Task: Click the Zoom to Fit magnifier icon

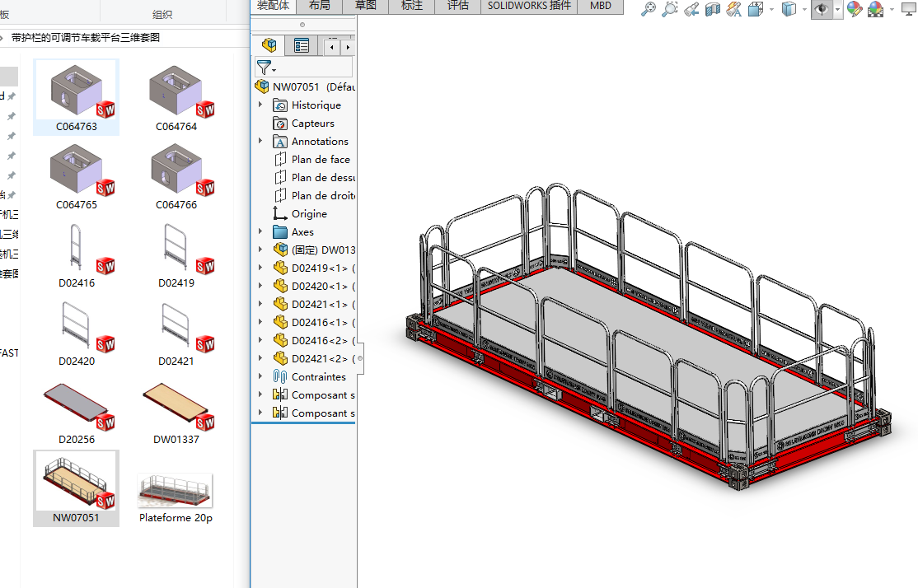Action: (x=649, y=8)
